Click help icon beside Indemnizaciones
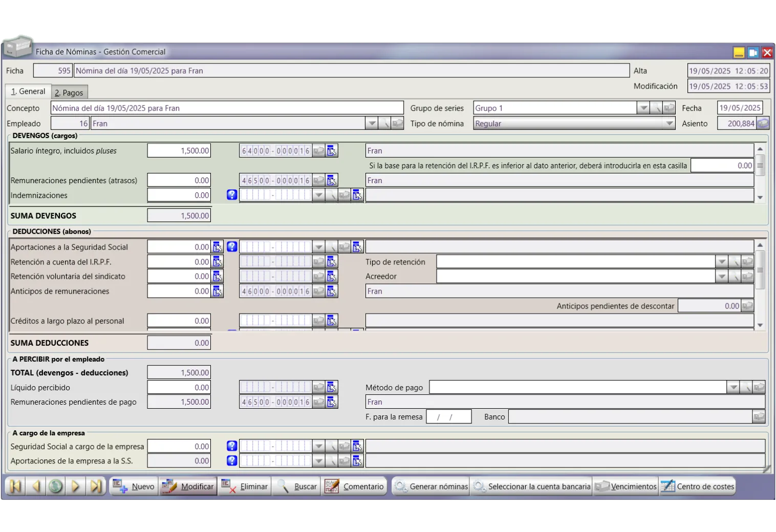Screen dimensions: 776x532 click(x=232, y=195)
